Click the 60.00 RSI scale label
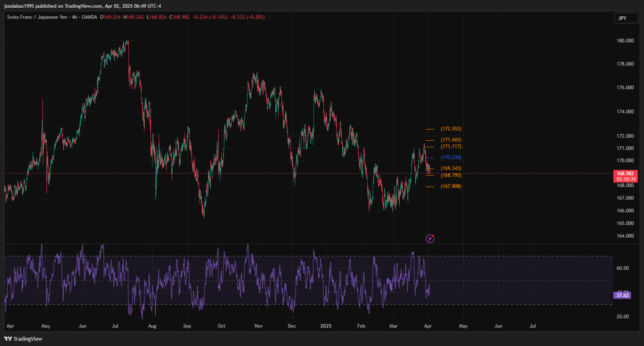Viewport: 644px width, 346px height. tap(623, 268)
